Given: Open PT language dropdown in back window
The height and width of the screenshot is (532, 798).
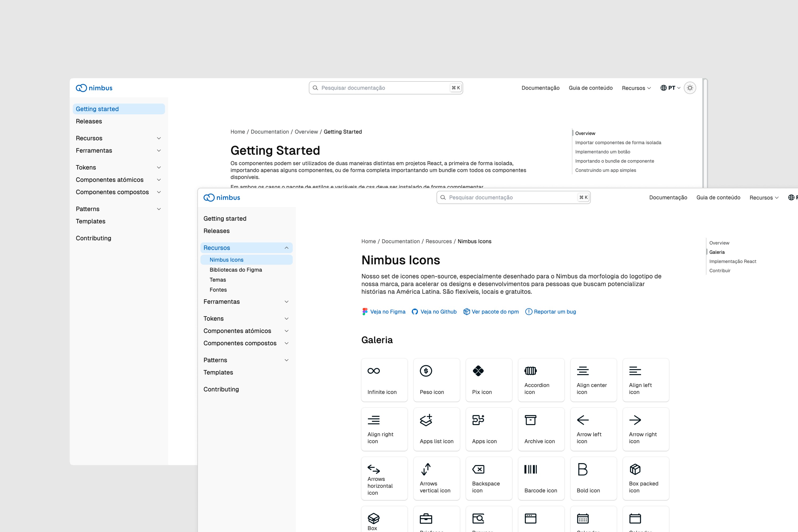Looking at the screenshot, I should [670, 88].
